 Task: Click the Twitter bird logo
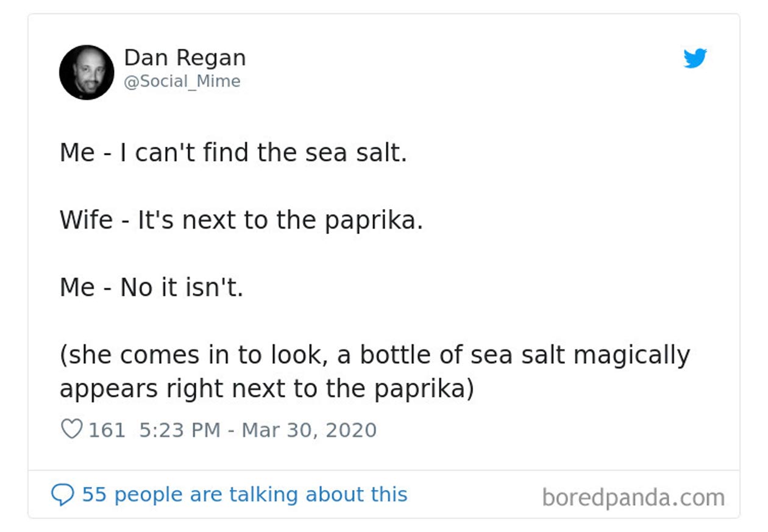tap(694, 59)
